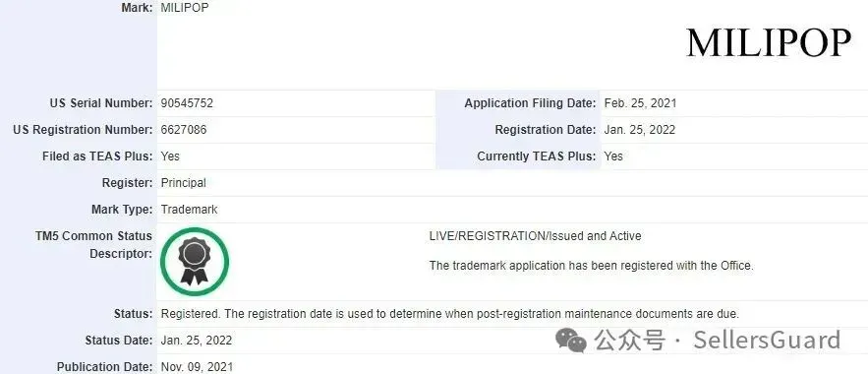The width and height of the screenshot is (868, 374).
Task: Click the Mark Type value Trademark
Action: (x=189, y=210)
